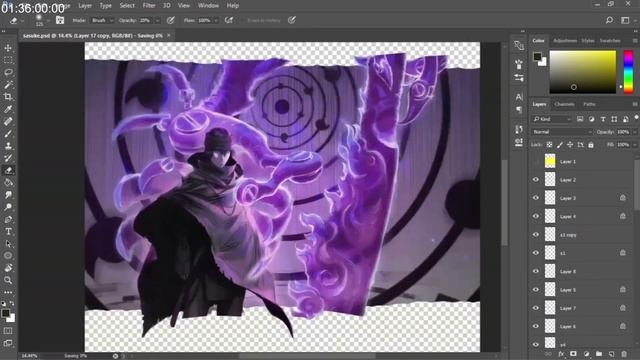640x360 pixels.
Task: Hide Layer 2 using eye icon
Action: 536,180
